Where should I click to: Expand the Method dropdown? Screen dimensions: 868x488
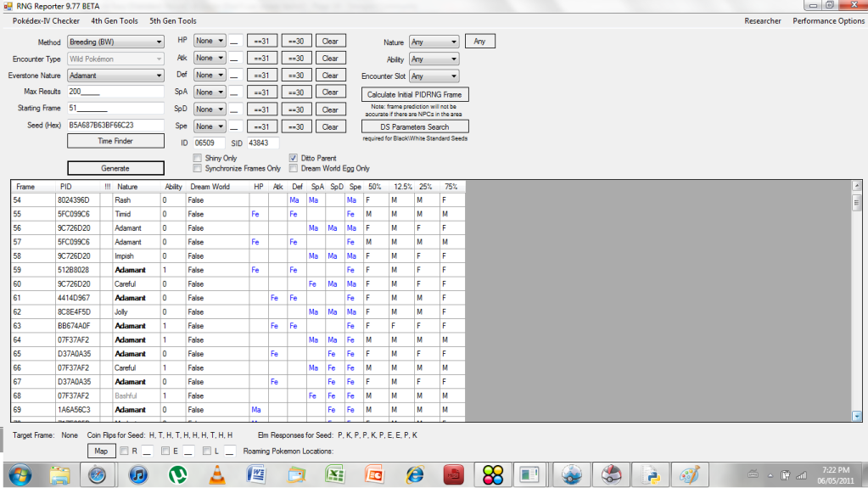[x=115, y=42]
